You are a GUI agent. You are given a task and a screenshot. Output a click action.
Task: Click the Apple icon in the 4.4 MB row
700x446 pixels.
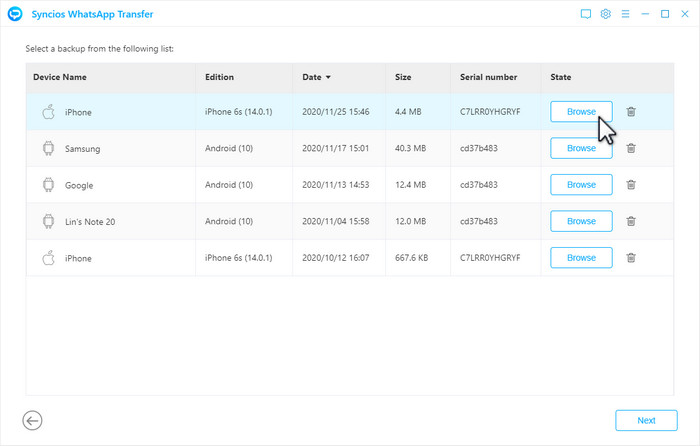[48, 112]
